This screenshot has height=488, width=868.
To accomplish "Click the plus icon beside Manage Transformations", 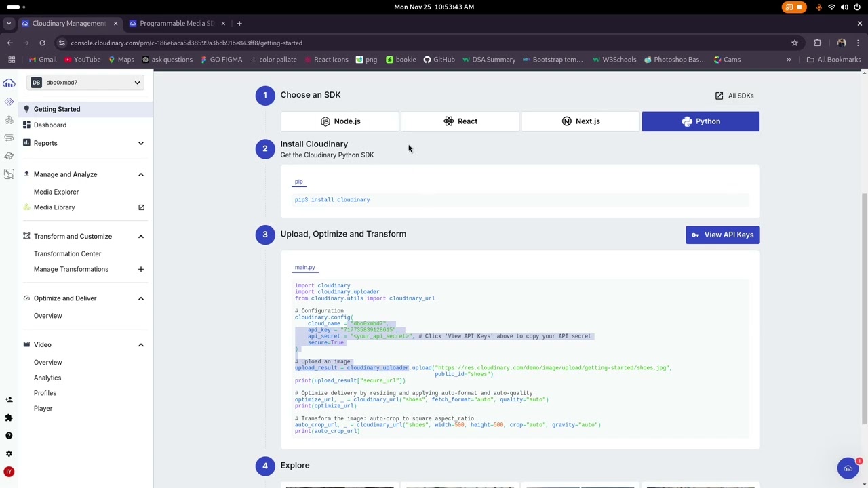I will click(141, 269).
